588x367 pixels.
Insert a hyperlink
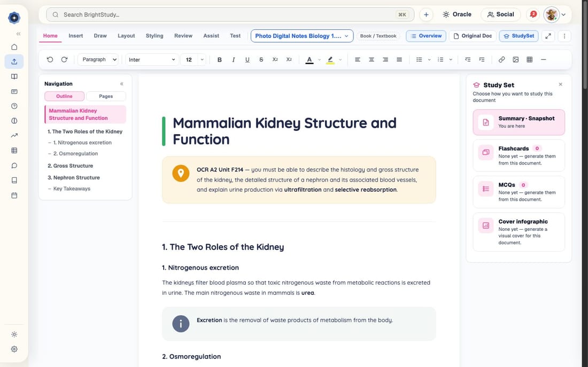502,60
